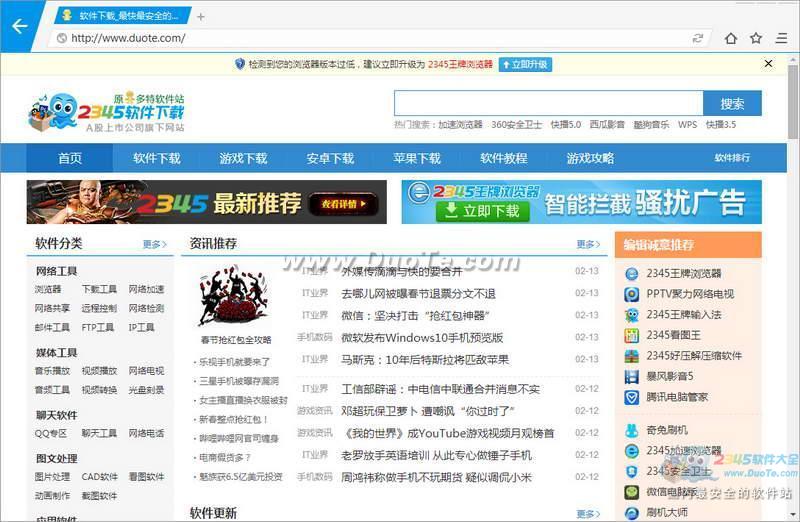Click the 乐视手机就要来了 bullet link
Image resolution: width=800 pixels, height=522 pixels.
tap(235, 362)
